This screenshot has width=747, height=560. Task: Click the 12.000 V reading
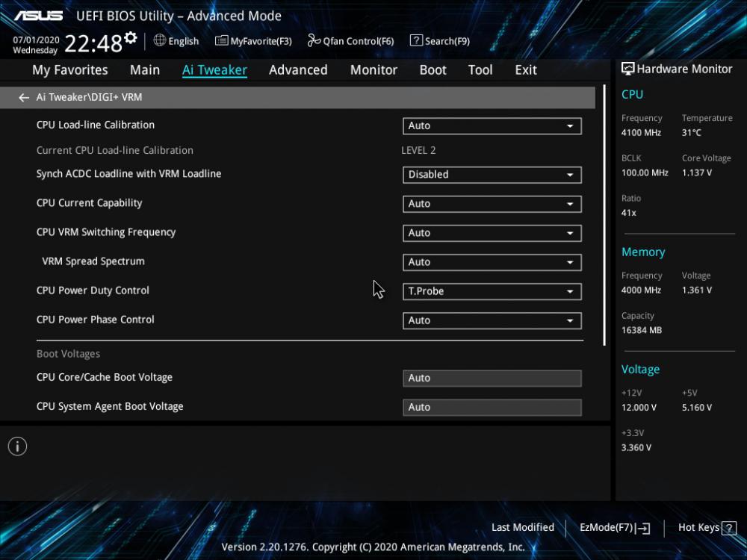pos(639,408)
